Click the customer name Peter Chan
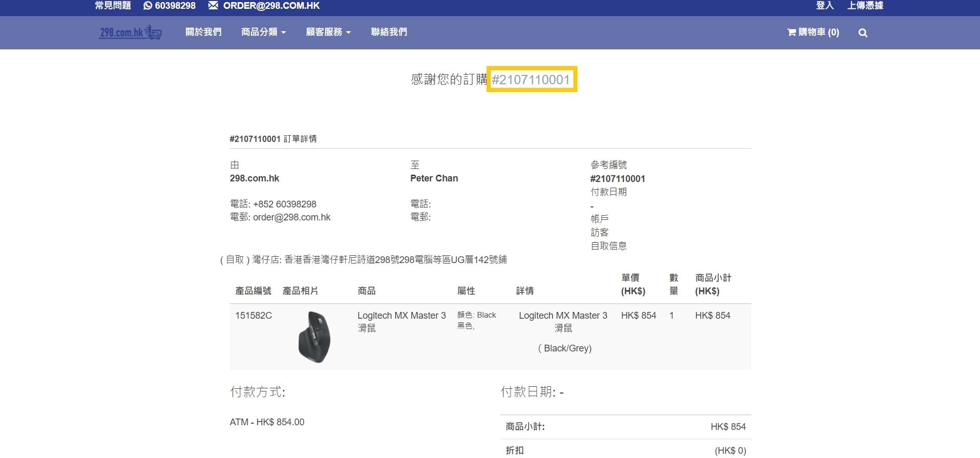The width and height of the screenshot is (980, 458). coord(434,178)
